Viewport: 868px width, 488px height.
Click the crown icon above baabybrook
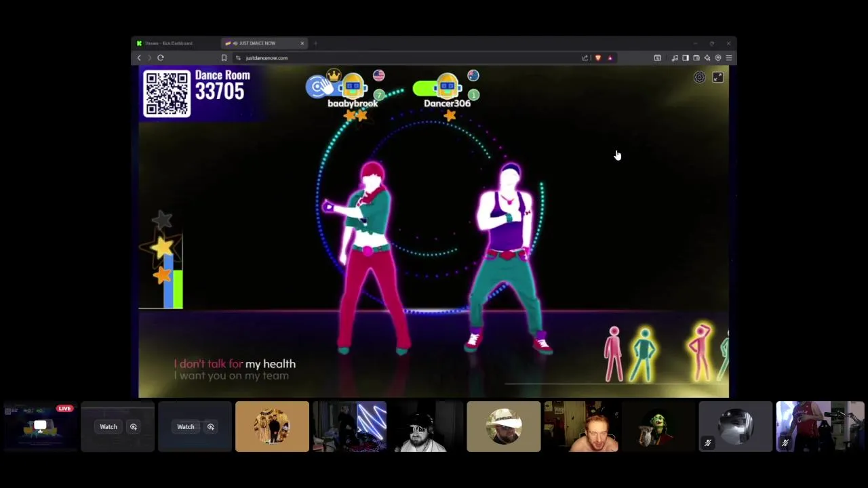334,74
